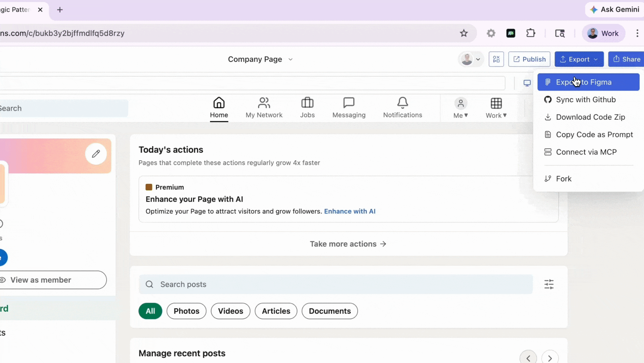644x363 pixels.
Task: Open Messaging chat icon
Action: point(349,103)
